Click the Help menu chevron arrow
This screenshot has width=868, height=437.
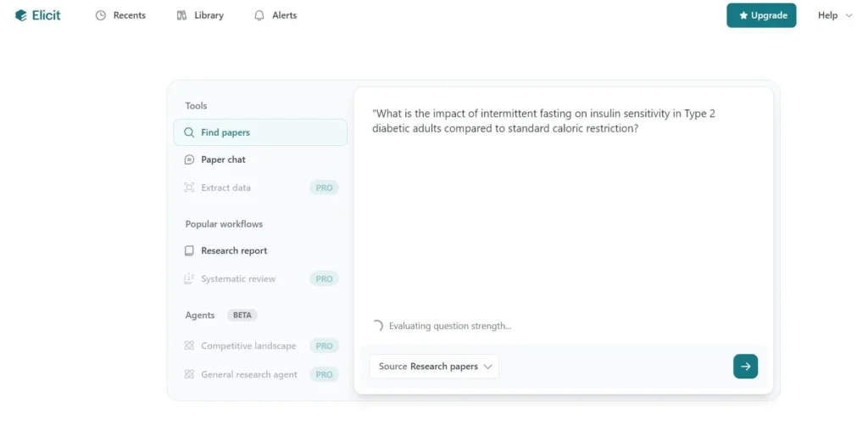tap(849, 15)
